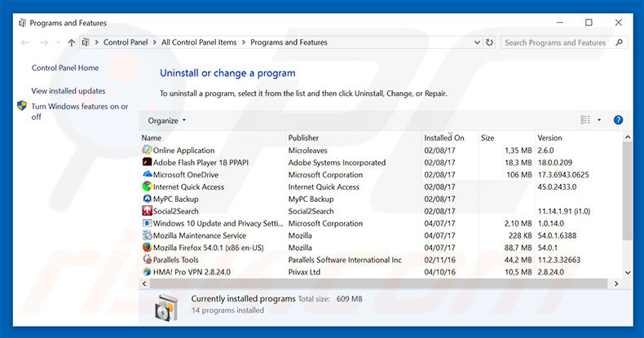Viewport: 644px width, 338px height.
Task: Refresh the Programs and Features list
Action: pos(489,42)
